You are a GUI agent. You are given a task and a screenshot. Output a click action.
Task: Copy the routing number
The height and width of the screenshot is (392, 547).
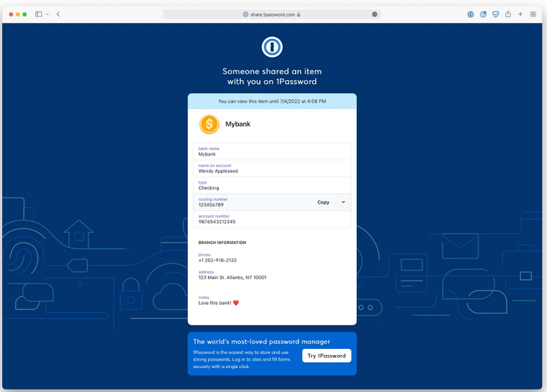tap(323, 202)
